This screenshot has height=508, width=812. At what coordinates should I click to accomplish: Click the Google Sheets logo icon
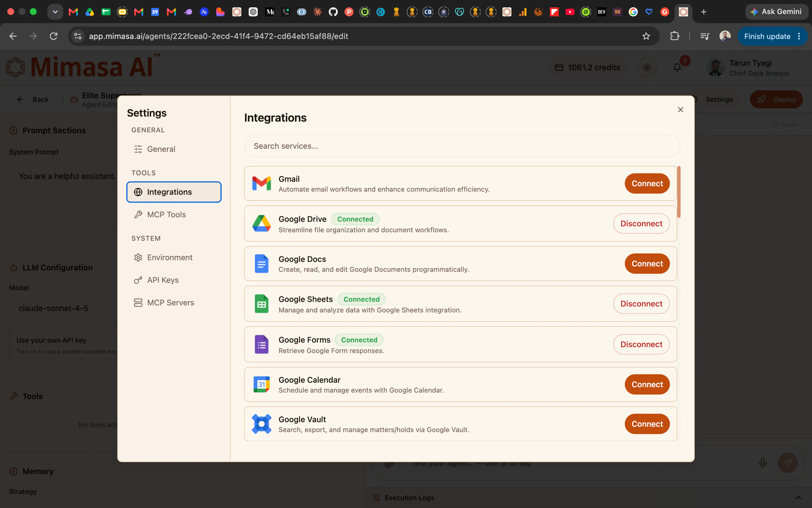click(261, 304)
